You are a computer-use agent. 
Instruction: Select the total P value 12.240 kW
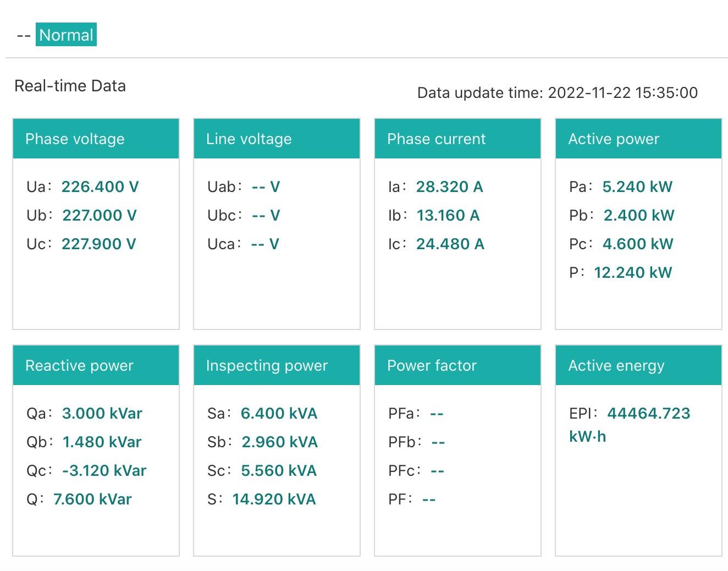point(633,273)
